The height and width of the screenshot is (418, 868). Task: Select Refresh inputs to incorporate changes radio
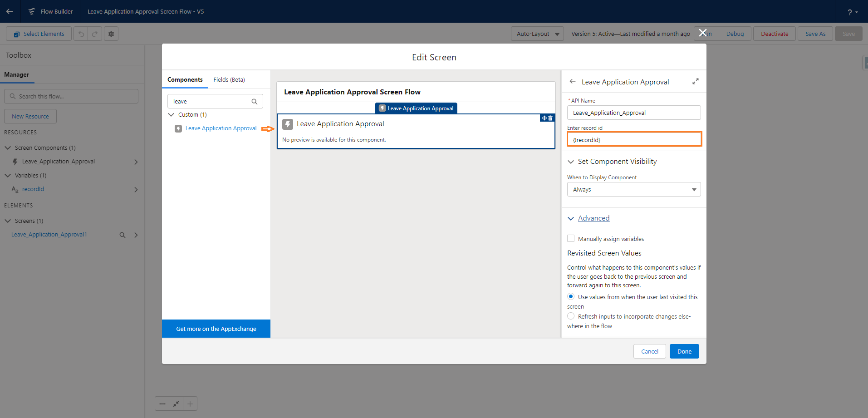click(571, 316)
